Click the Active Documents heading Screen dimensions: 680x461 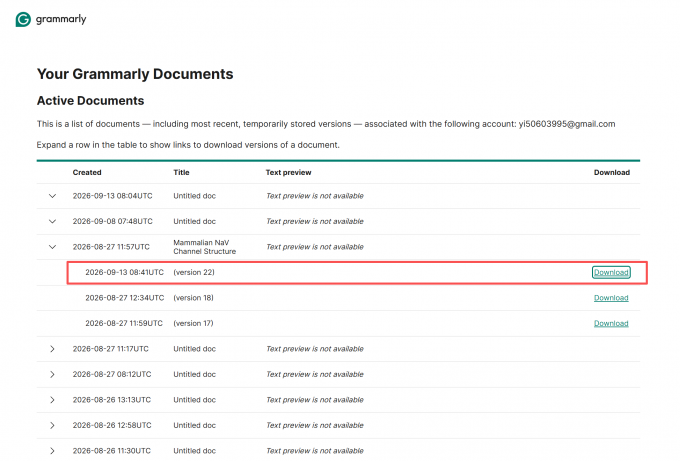click(x=90, y=101)
